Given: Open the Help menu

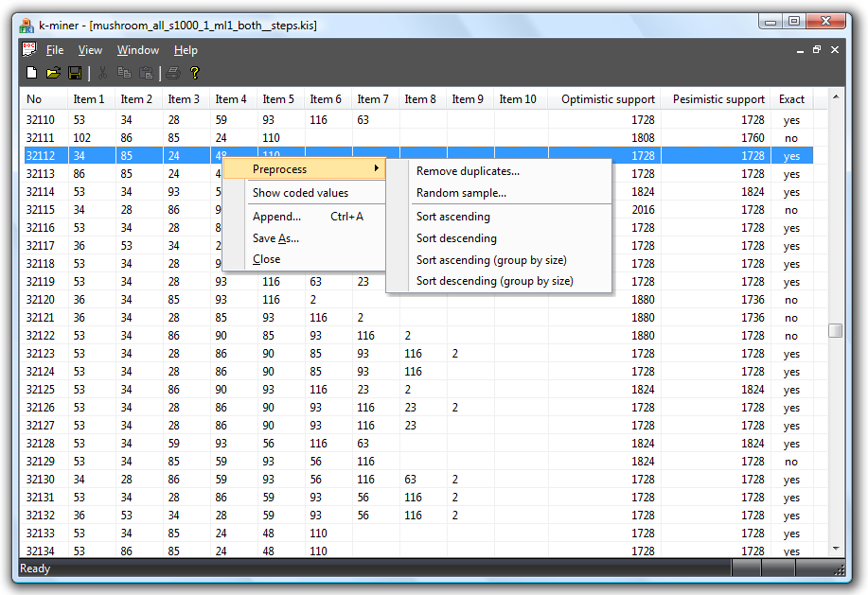Looking at the screenshot, I should pyautogui.click(x=186, y=50).
